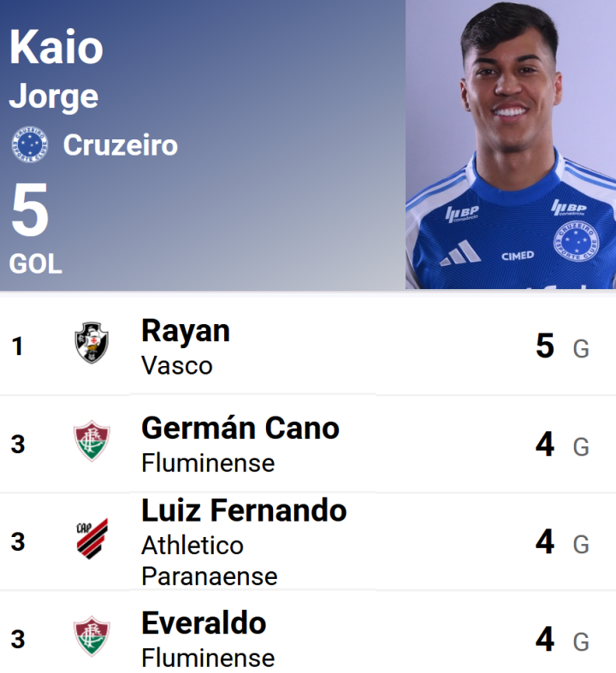Click the Athletico Paranaense crest

pyautogui.click(x=92, y=539)
